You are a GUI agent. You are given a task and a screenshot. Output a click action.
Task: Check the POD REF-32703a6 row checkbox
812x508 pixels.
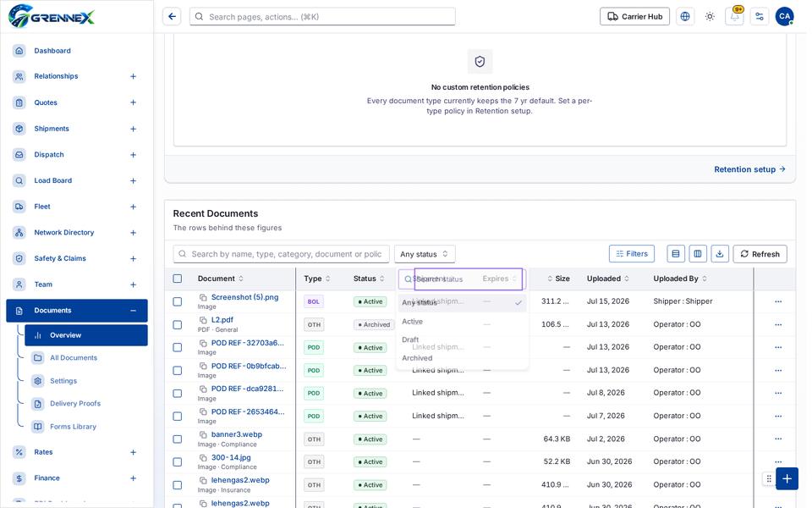(x=177, y=347)
